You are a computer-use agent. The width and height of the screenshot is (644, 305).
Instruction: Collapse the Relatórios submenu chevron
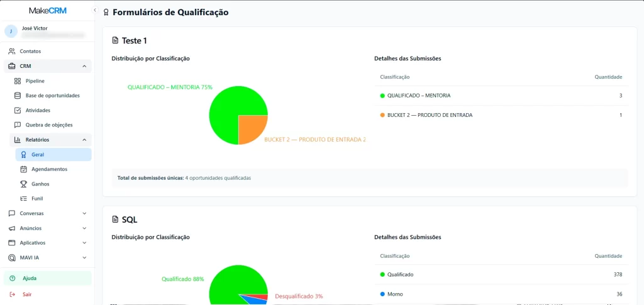coord(84,140)
